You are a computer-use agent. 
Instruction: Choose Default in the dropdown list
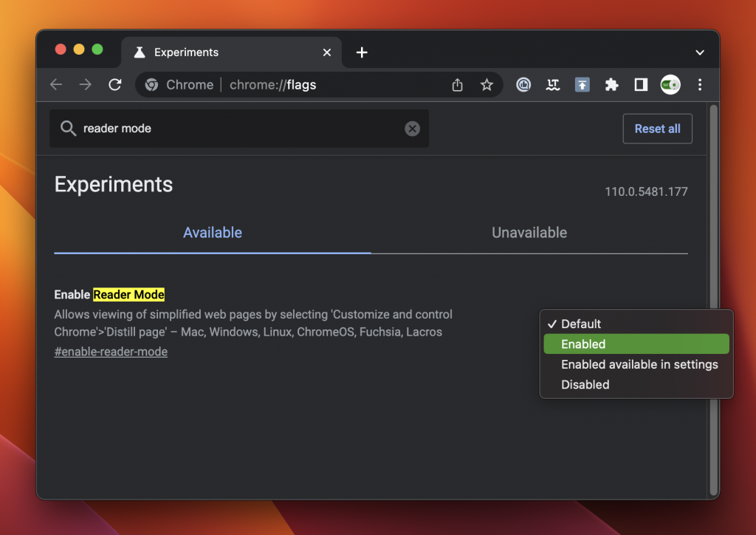tap(636, 324)
